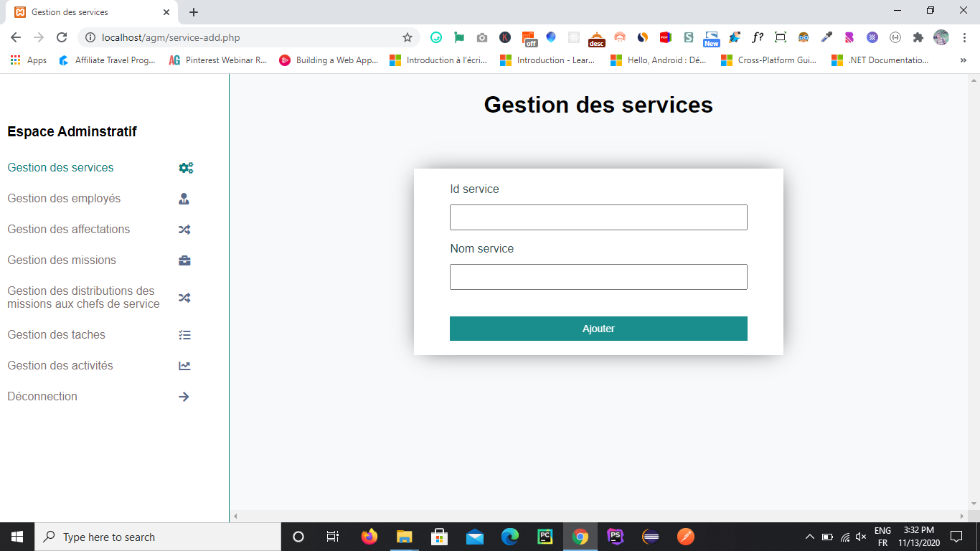This screenshot has width=980, height=551.
Task: Open Gestion des distributions des missions link
Action: 83,297
